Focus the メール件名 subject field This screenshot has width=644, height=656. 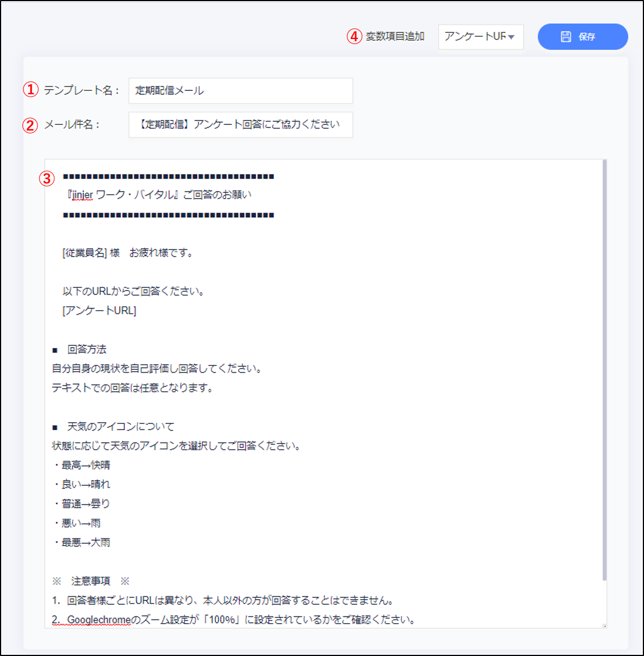(x=240, y=124)
